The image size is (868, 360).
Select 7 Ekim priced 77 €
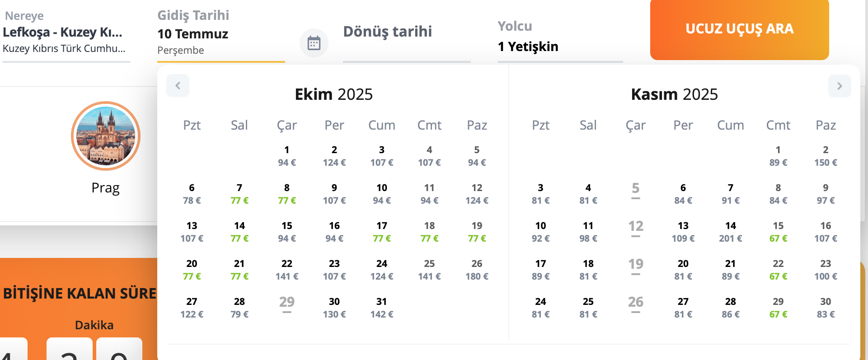(x=239, y=194)
